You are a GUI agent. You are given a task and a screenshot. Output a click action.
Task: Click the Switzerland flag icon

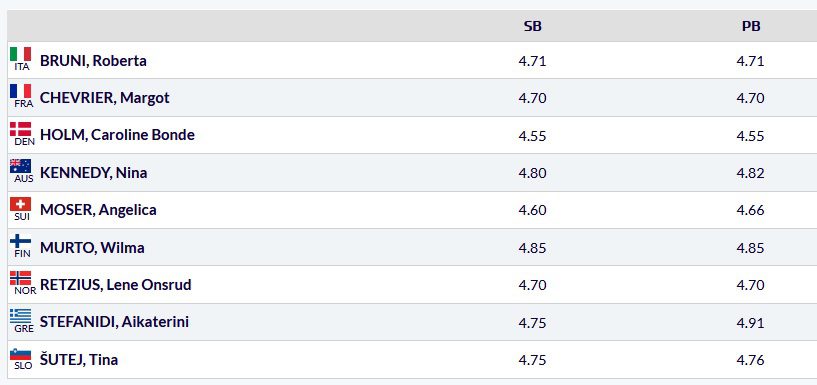click(x=20, y=204)
